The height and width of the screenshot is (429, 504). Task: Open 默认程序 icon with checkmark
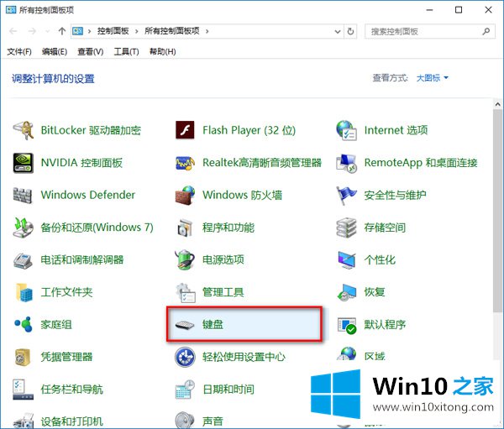click(x=347, y=325)
